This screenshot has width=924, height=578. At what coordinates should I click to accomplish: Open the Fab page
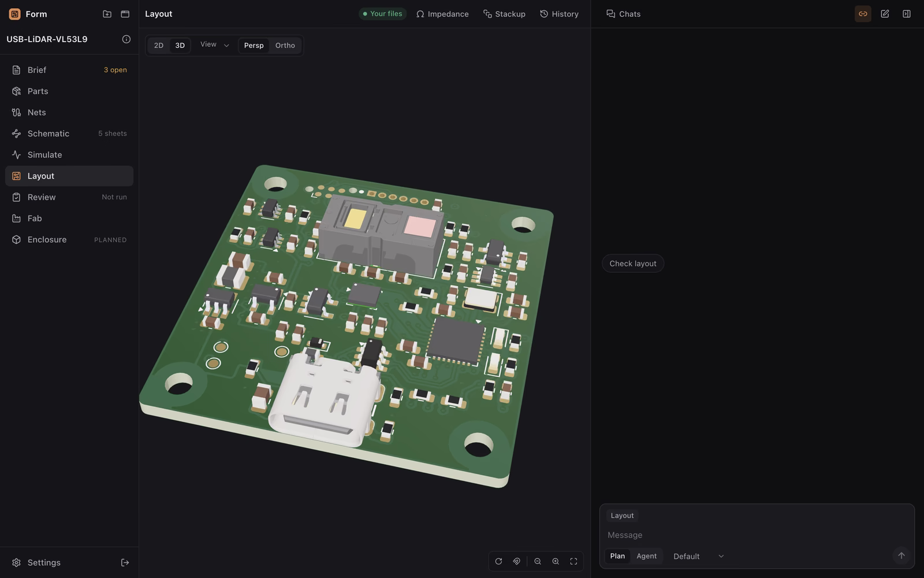click(x=69, y=218)
